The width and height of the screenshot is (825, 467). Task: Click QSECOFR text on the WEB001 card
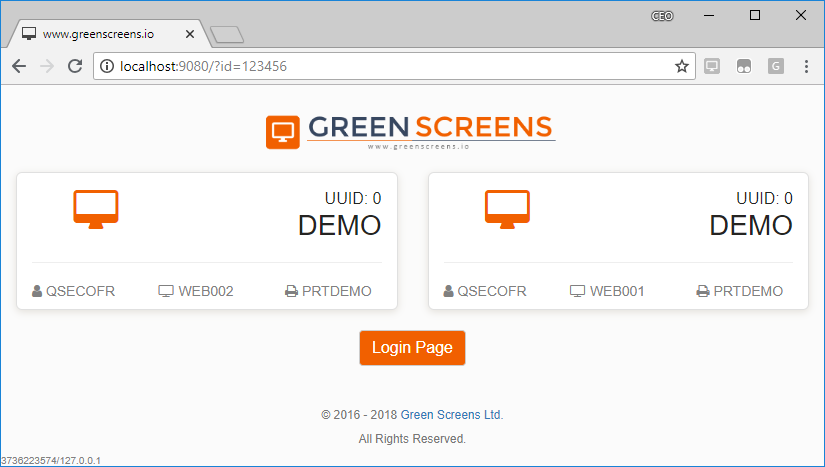click(492, 291)
